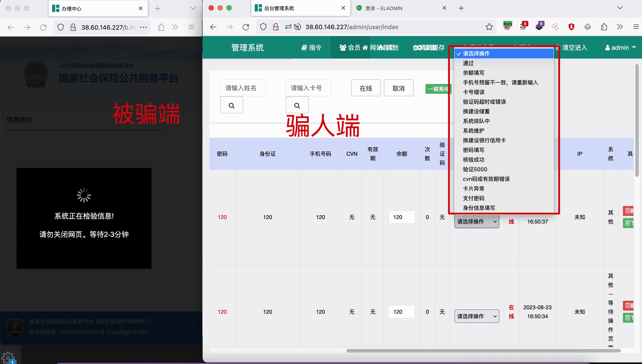Open application menu in right browser
This screenshot has height=364, width=642.
(x=636, y=27)
